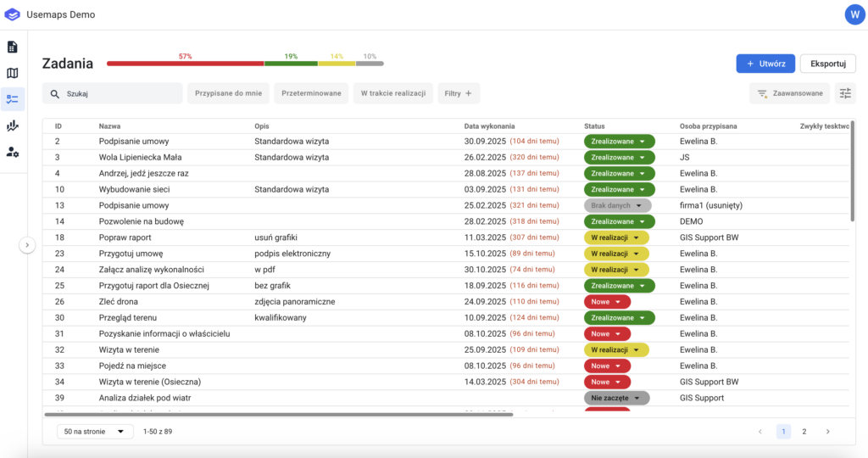
Task: Open column settings sliders icon
Action: pos(845,93)
